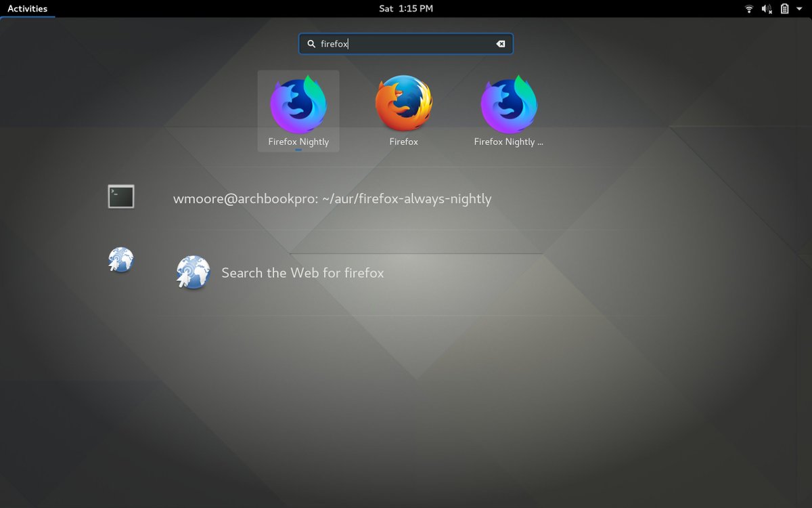Click the Activities button
This screenshot has height=508, width=812.
tap(28, 9)
